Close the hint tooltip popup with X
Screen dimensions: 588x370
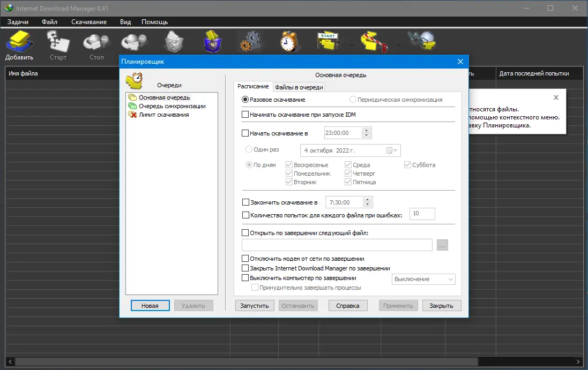click(556, 97)
